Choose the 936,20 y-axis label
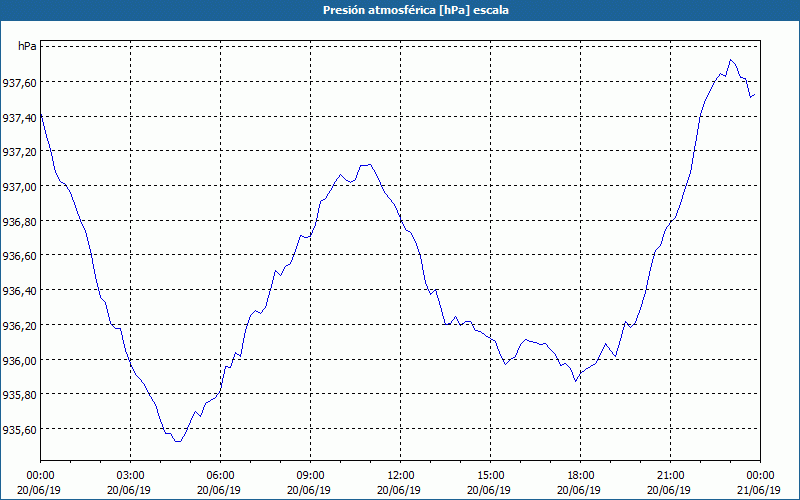The image size is (800, 500). (20, 326)
